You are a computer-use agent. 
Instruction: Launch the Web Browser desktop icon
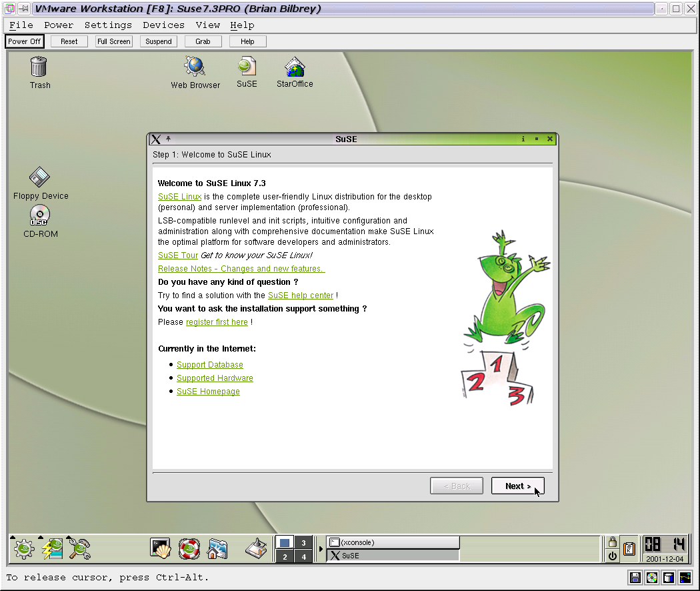point(195,67)
